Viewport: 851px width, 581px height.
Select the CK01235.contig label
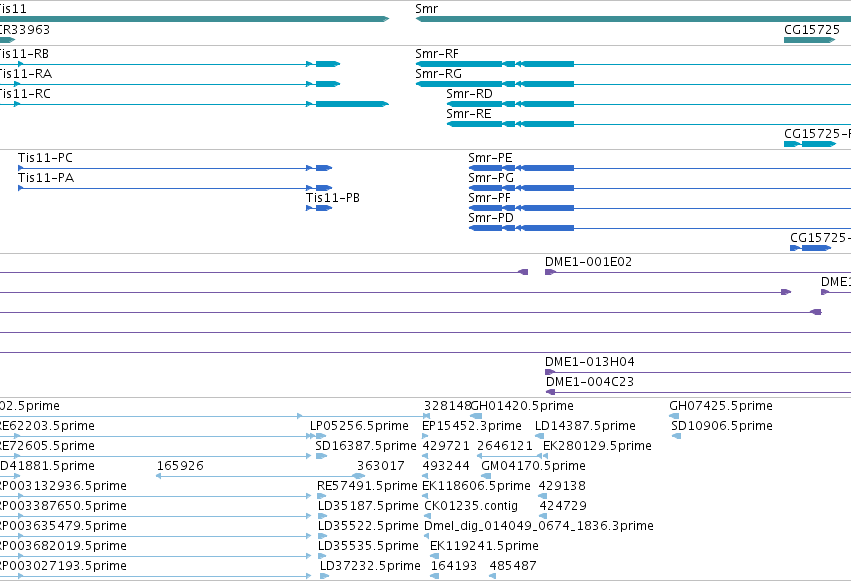[x=471, y=506]
